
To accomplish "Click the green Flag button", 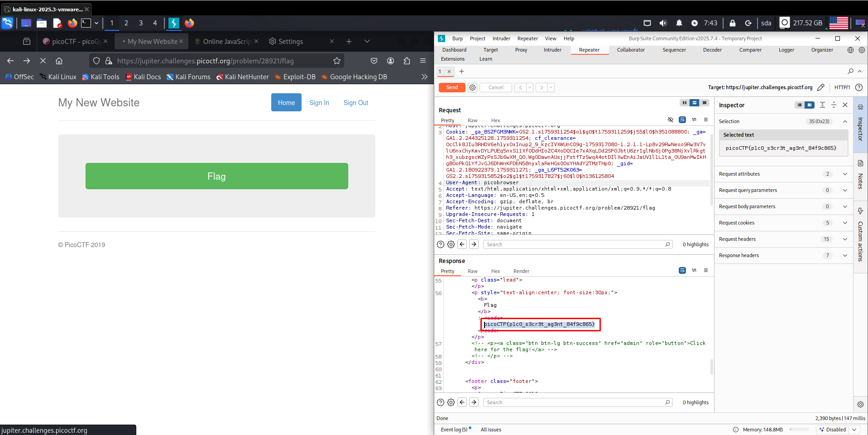I will coord(216,176).
